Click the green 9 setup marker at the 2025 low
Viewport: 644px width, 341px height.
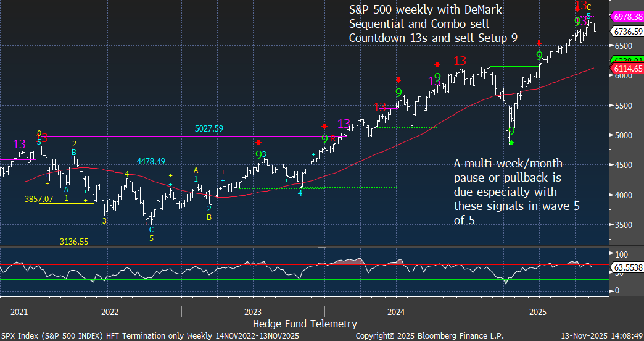click(x=511, y=132)
